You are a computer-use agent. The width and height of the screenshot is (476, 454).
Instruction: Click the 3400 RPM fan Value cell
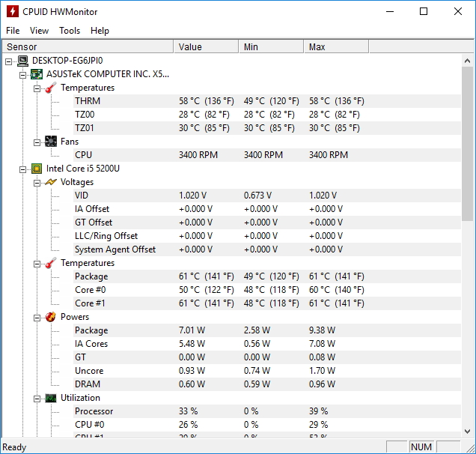tap(198, 155)
